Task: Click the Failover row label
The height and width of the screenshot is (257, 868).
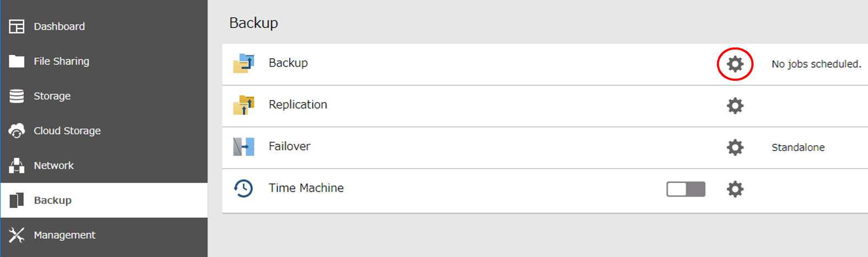Action: tap(289, 146)
